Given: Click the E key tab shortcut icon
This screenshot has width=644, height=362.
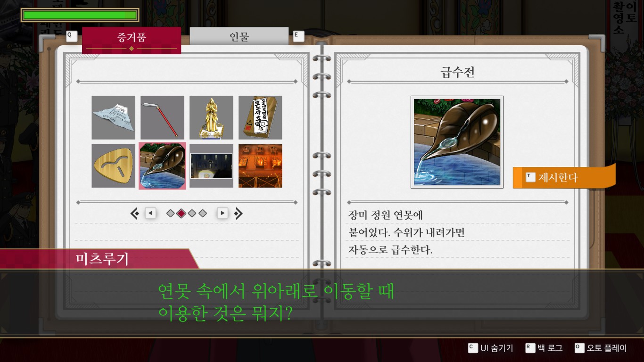Looking at the screenshot, I should coord(298,36).
